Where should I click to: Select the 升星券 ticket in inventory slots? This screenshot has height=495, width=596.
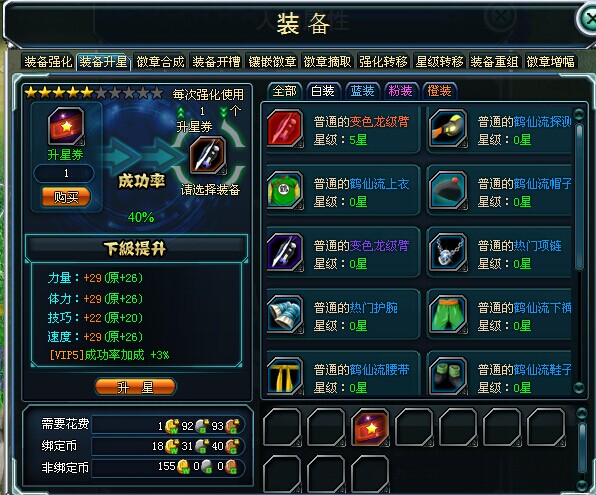pos(370,427)
